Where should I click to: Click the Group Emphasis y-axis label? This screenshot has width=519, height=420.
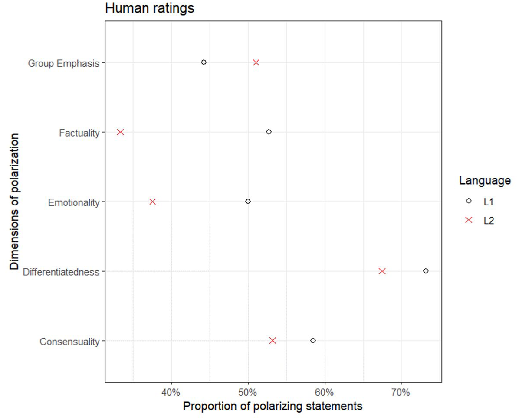(x=63, y=63)
